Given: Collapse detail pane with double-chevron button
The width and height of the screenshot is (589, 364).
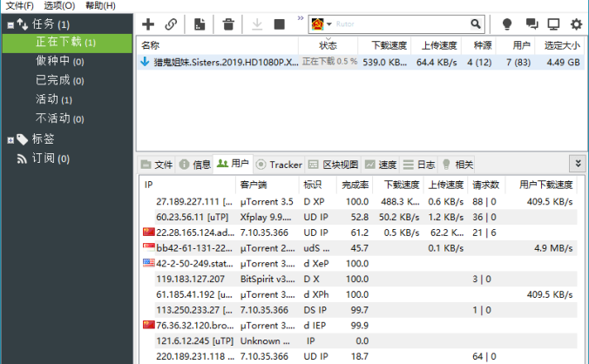Looking at the screenshot, I should click(x=578, y=164).
